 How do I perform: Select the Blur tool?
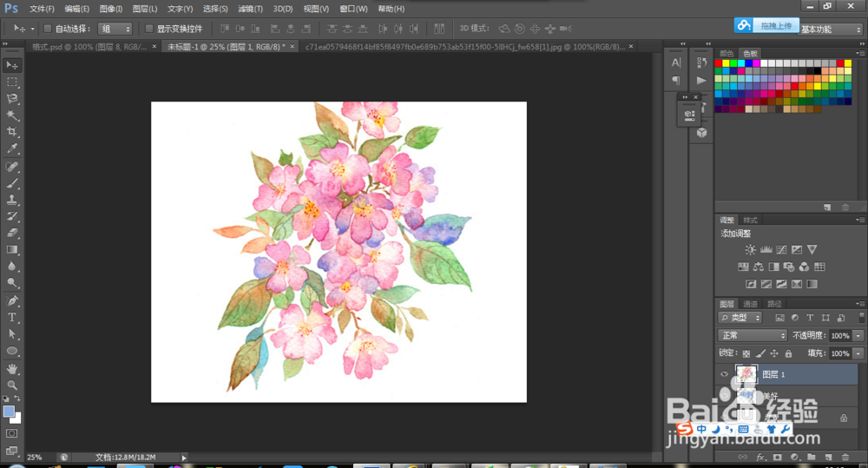pos(11,267)
